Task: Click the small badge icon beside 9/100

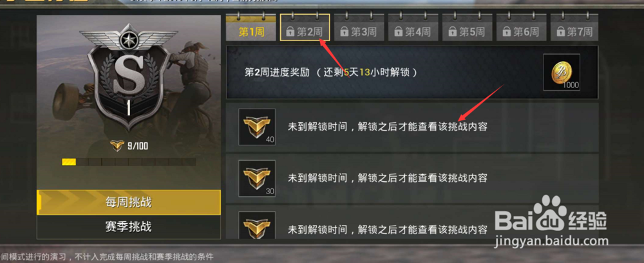Action: point(117,146)
